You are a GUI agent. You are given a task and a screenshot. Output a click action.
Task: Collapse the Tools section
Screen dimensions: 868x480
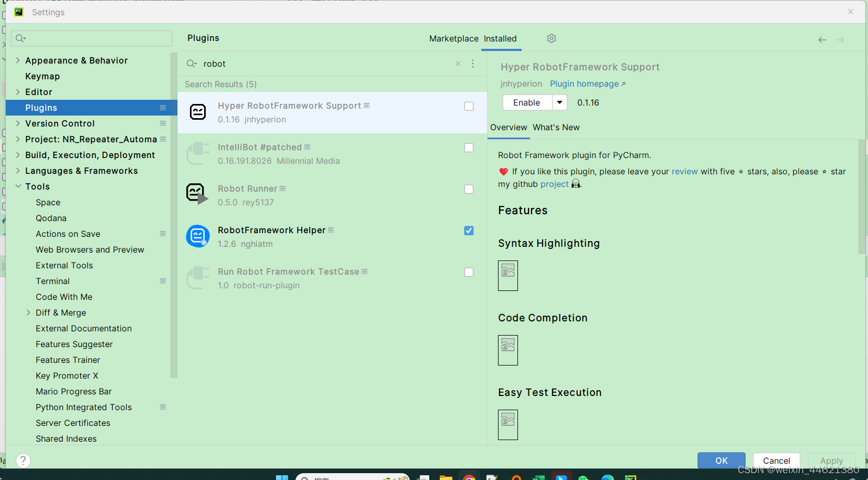[x=18, y=186]
